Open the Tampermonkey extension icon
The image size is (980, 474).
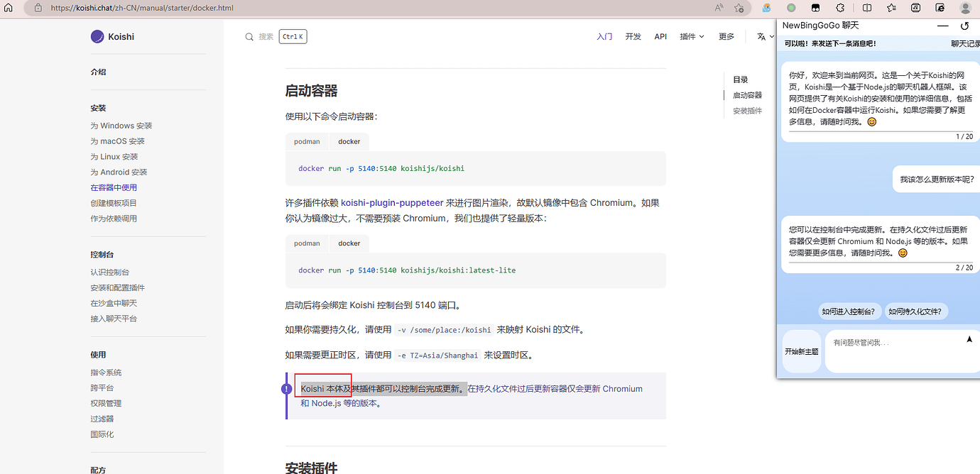815,8
